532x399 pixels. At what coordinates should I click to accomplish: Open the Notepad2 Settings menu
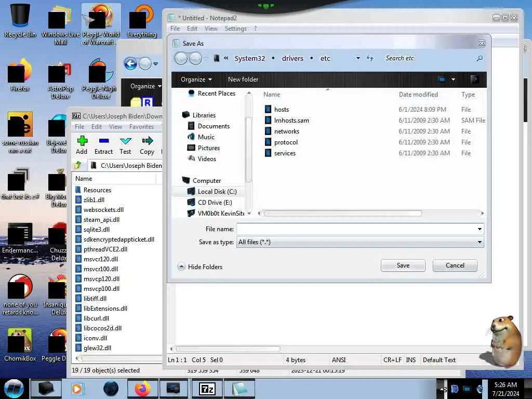click(235, 29)
